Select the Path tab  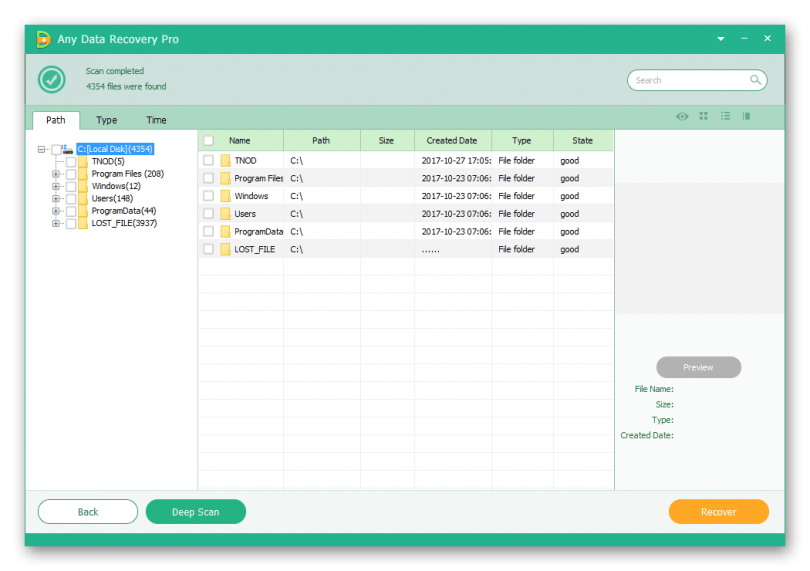click(56, 120)
